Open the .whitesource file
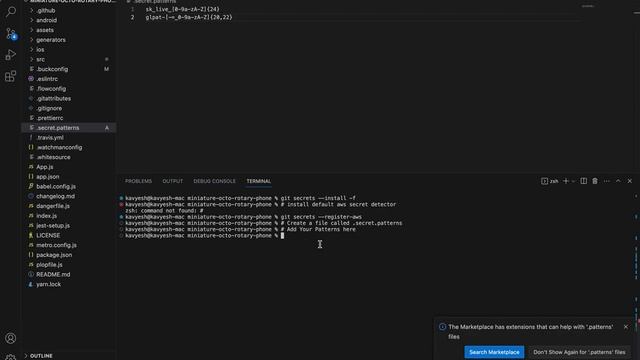This screenshot has width=640, height=360. click(69, 157)
